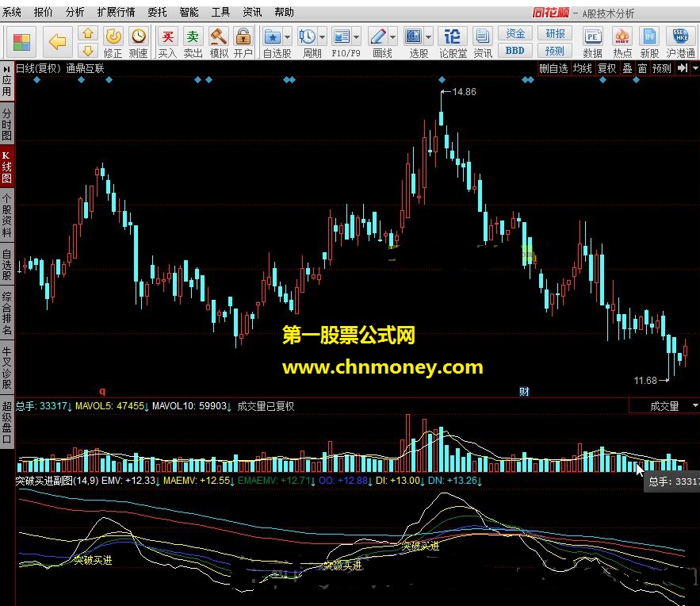Expand the 选股 dropdown arrow
700x606 pixels.
428,37
